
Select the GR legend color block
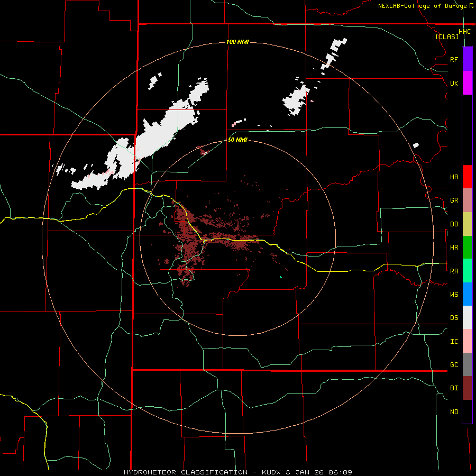pyautogui.click(x=467, y=200)
